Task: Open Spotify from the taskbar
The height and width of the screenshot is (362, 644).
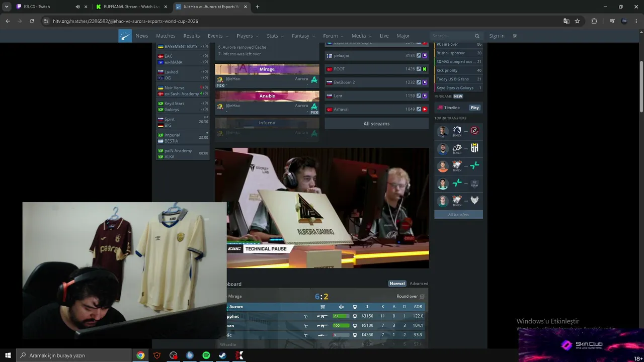Action: pos(206,355)
